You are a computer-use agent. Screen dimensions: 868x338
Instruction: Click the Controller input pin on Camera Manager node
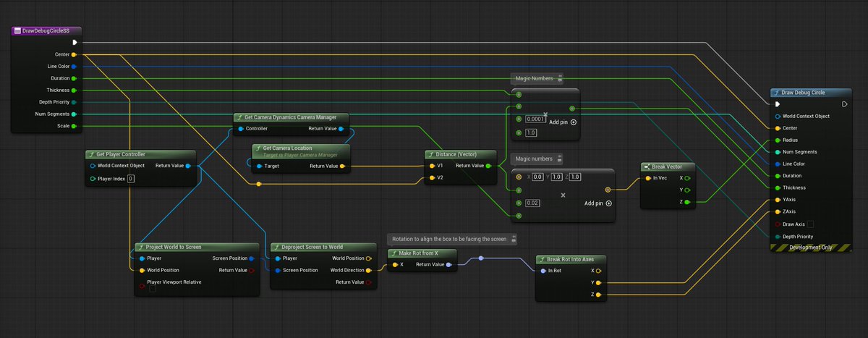tap(240, 129)
